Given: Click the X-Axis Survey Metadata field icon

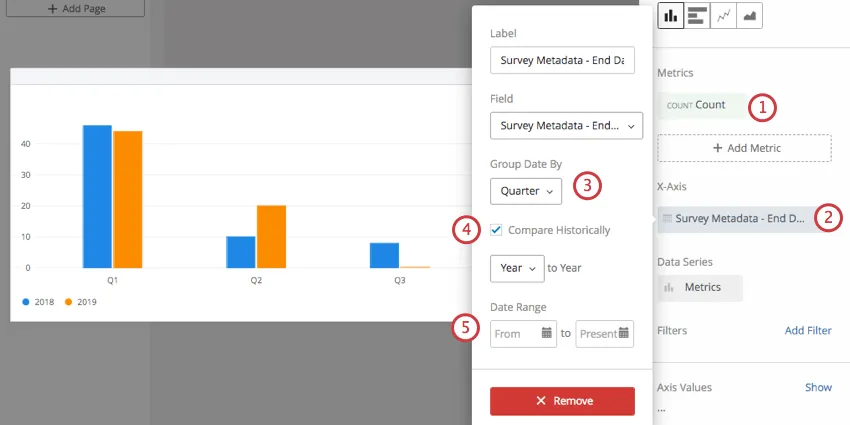Looking at the screenshot, I should [667, 218].
